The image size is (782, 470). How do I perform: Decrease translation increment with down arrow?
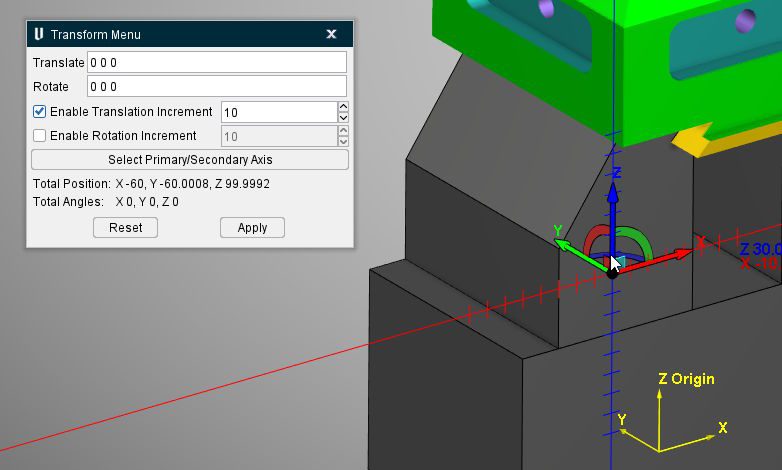[343, 117]
